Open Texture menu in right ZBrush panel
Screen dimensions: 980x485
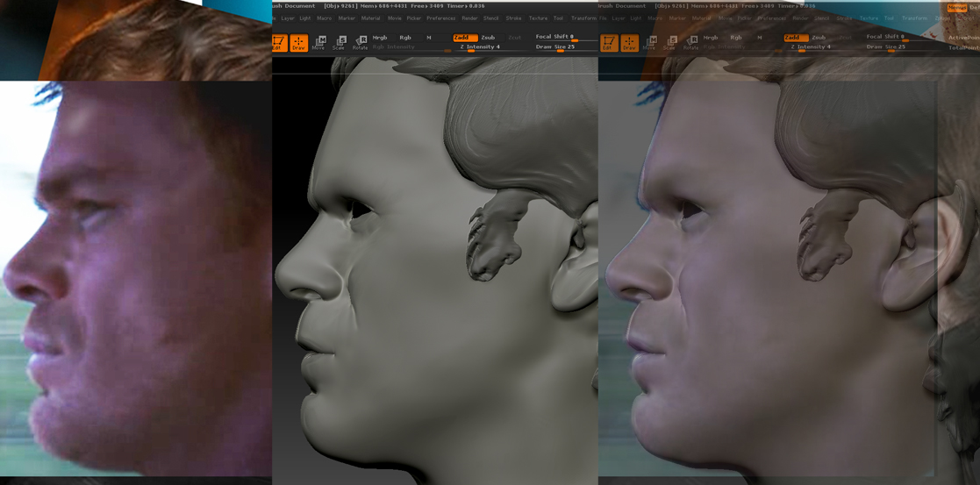pos(868,18)
